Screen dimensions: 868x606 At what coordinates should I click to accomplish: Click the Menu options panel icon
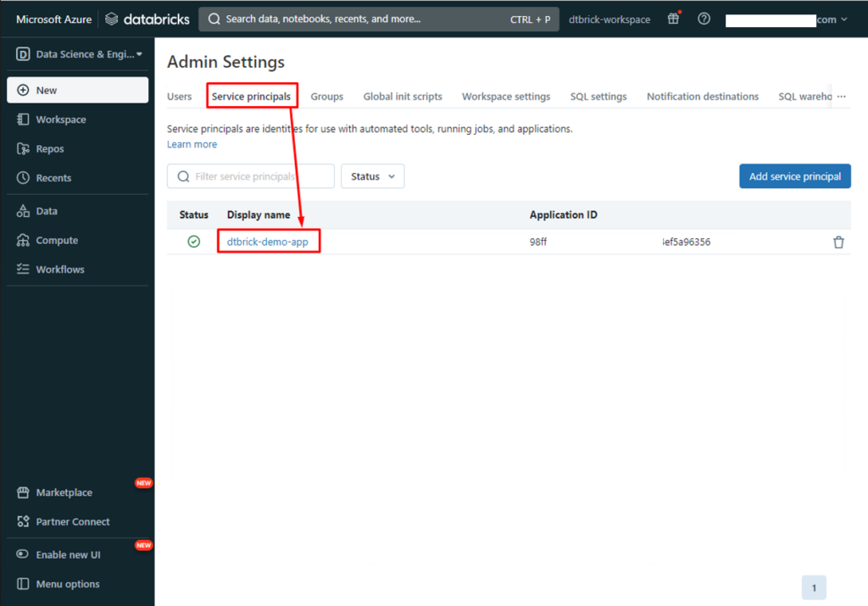(x=23, y=584)
